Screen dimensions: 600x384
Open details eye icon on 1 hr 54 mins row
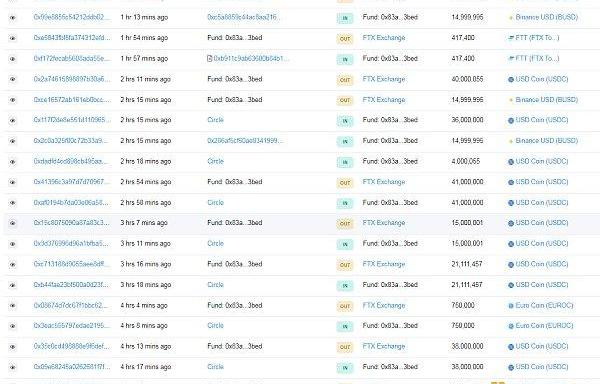click(x=13, y=38)
